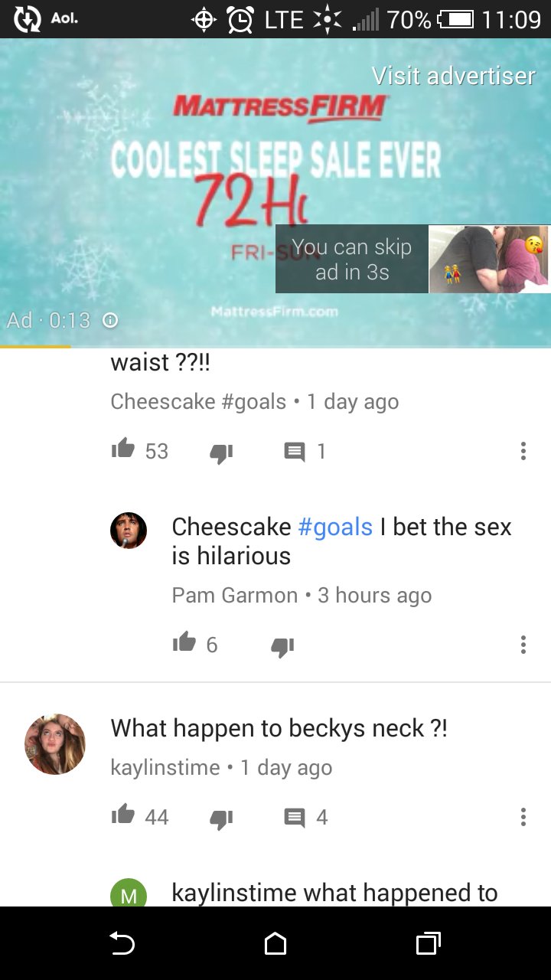Image resolution: width=551 pixels, height=980 pixels.
Task: Dislike the Cheesecake #goals comment
Action: pos(221,452)
